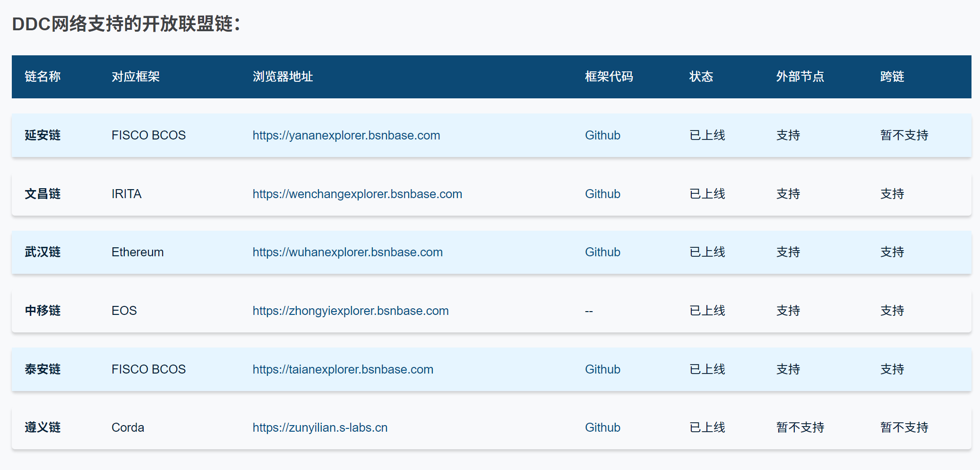Open the zhongyiexplorer.bsnbase.com link
Image resolution: width=980 pixels, height=470 pixels.
point(350,311)
